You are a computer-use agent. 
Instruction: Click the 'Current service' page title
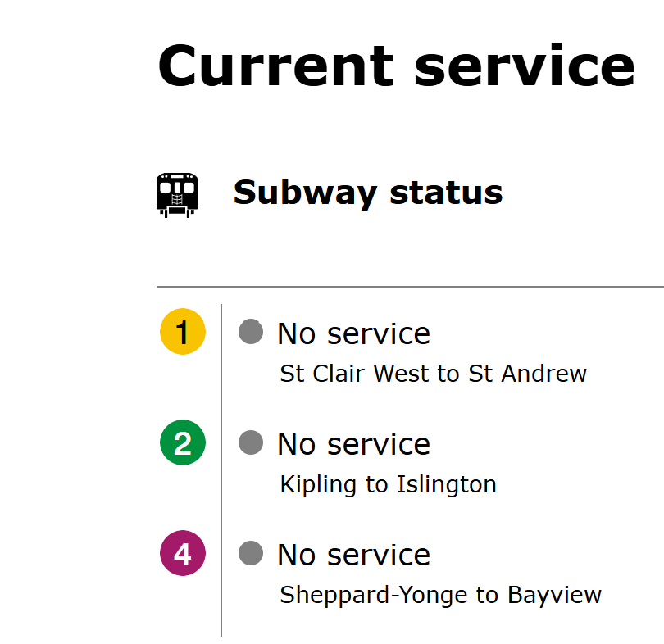(x=396, y=65)
